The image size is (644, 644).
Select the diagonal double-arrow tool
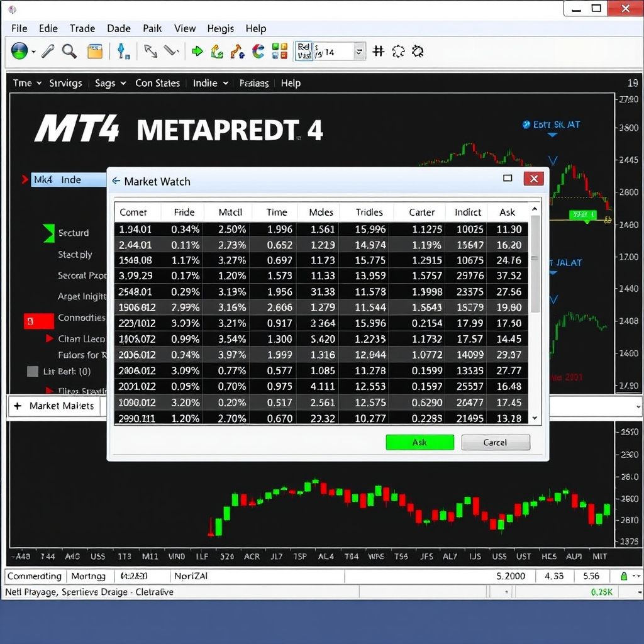(x=151, y=52)
